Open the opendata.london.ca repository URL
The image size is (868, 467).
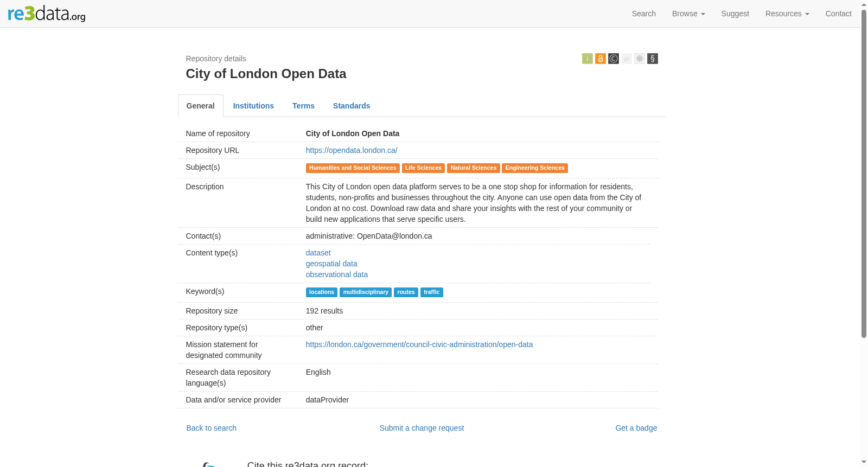pyautogui.click(x=352, y=150)
